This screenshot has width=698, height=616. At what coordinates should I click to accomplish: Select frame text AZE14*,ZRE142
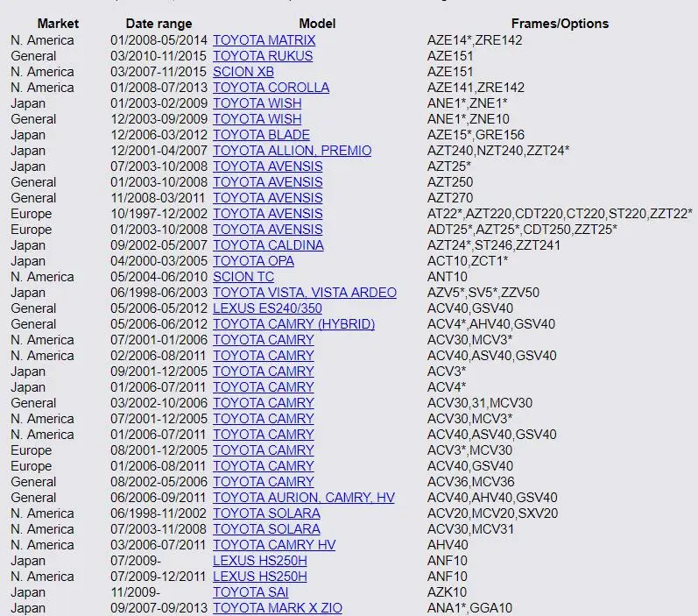(475, 40)
